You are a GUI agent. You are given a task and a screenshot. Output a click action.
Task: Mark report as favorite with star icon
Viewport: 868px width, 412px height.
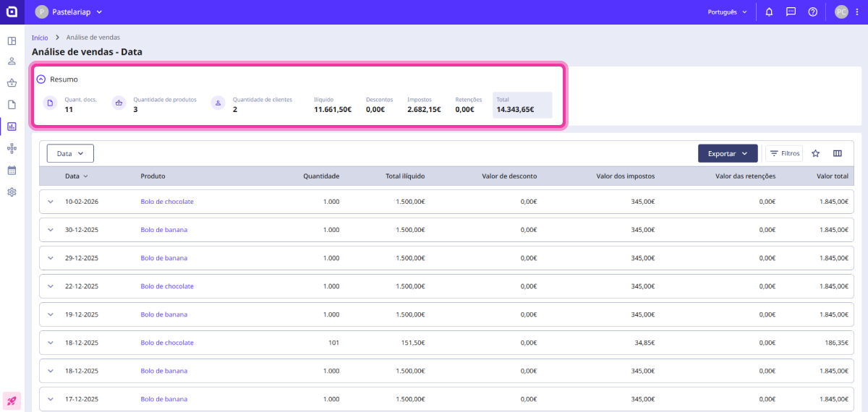click(815, 153)
